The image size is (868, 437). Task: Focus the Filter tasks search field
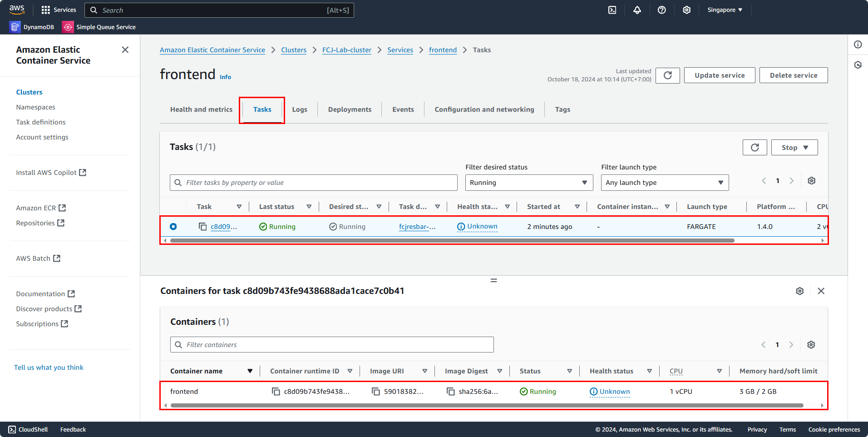click(314, 183)
